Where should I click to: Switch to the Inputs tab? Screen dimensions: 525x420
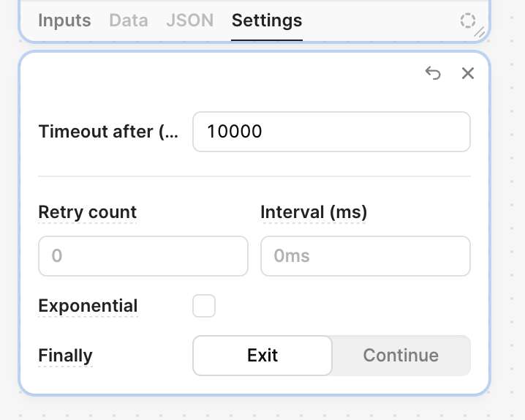(x=64, y=20)
